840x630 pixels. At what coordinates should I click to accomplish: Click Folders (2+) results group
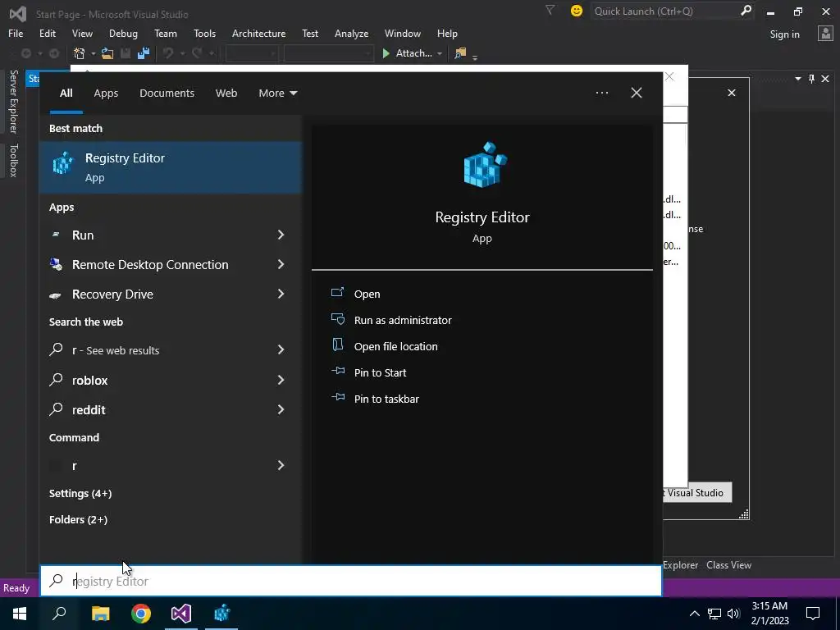point(78,519)
